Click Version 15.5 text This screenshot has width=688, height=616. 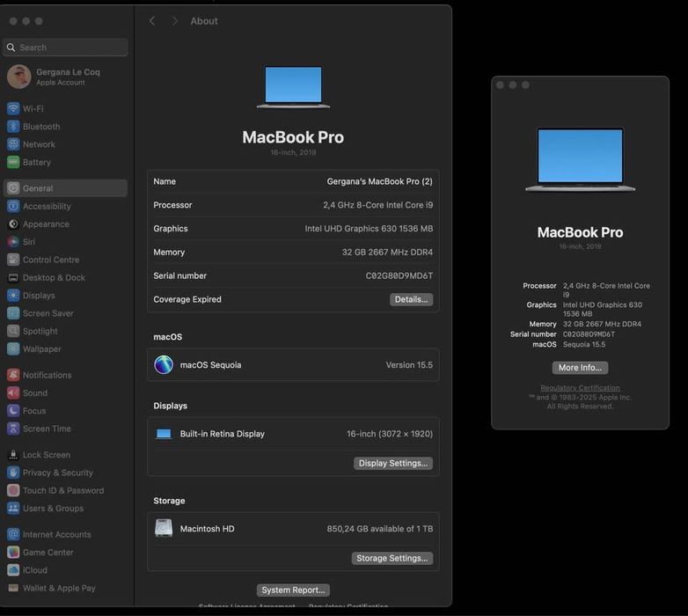pos(409,365)
